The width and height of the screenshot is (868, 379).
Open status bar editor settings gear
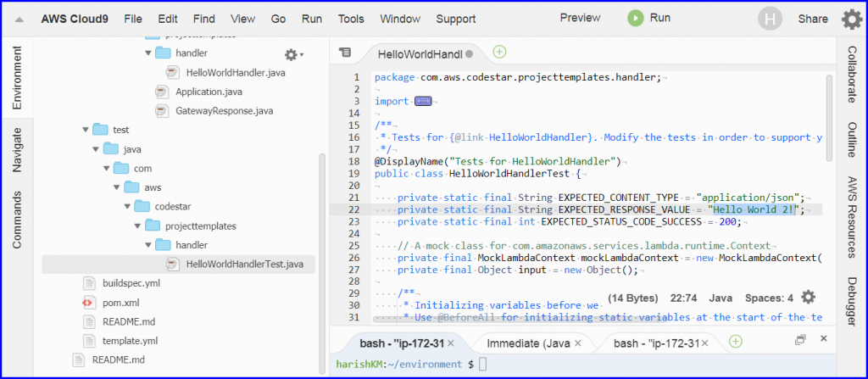pos(809,297)
